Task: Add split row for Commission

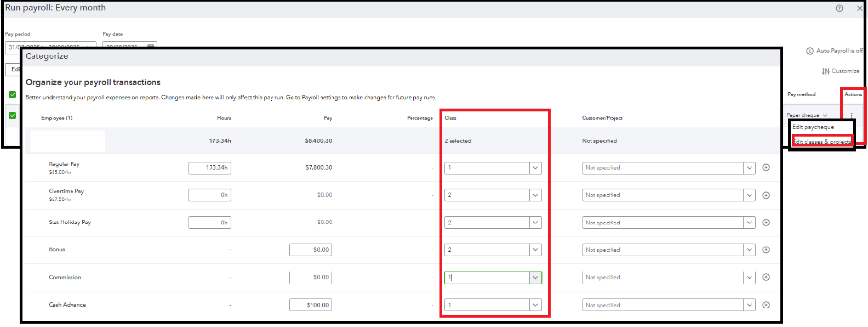Action: point(766,277)
